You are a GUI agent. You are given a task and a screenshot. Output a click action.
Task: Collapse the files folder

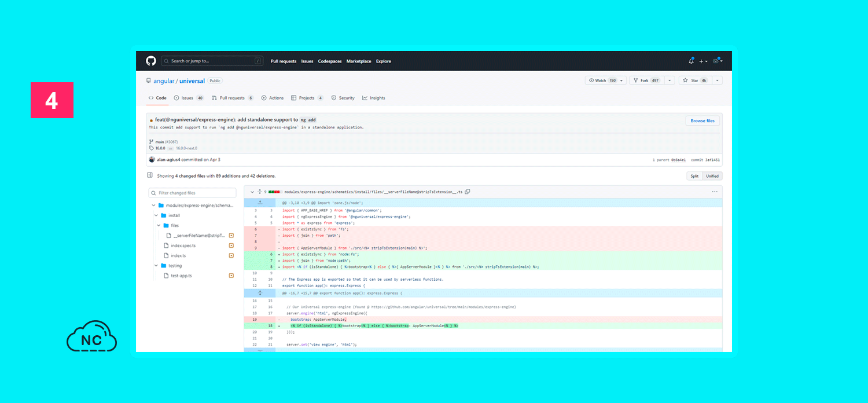coord(159,225)
